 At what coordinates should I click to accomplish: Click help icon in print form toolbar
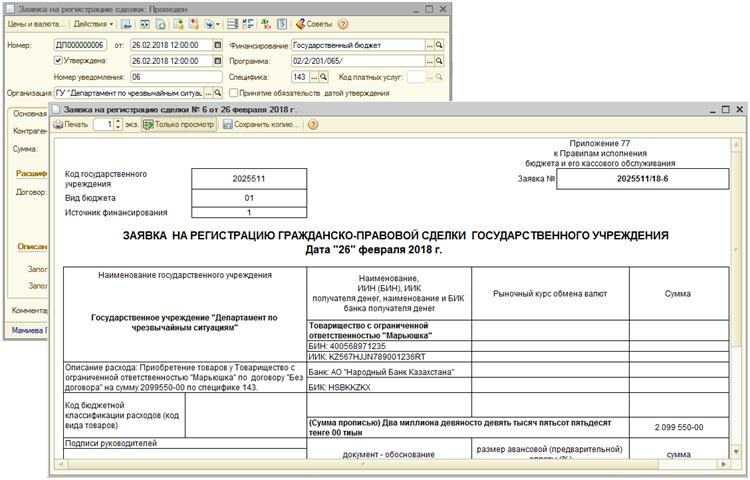[313, 125]
